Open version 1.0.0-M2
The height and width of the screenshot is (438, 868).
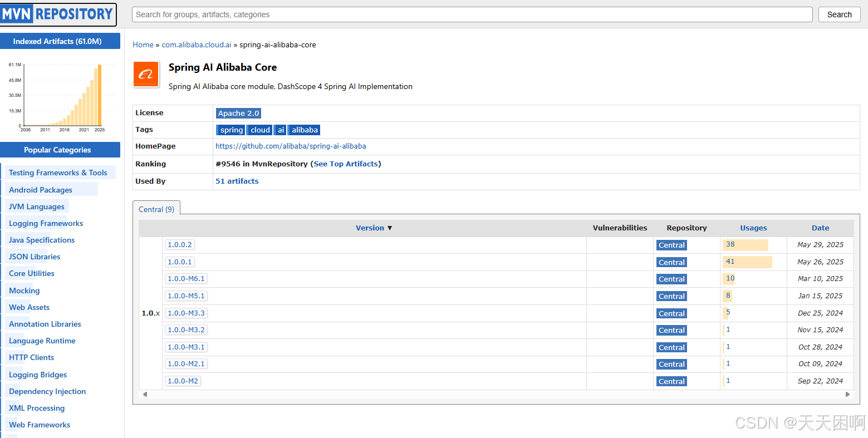pyautogui.click(x=183, y=381)
